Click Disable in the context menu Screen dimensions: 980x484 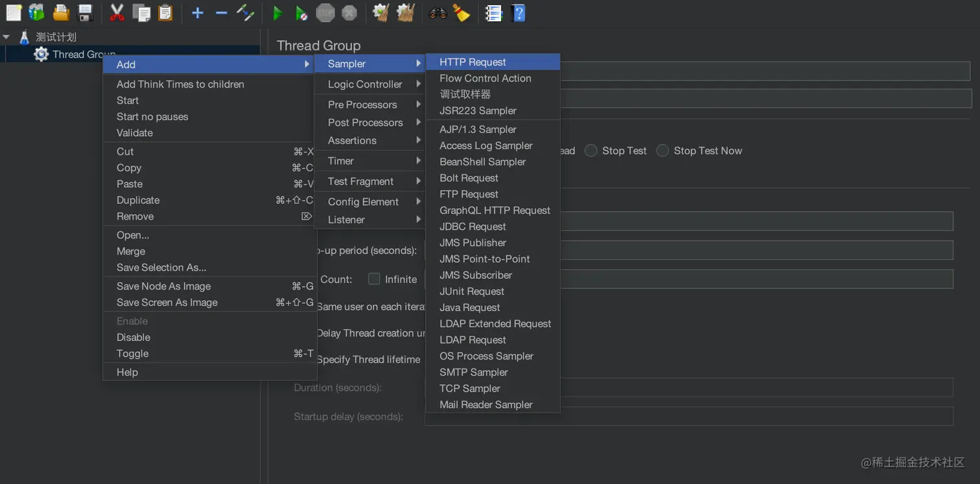click(209, 338)
